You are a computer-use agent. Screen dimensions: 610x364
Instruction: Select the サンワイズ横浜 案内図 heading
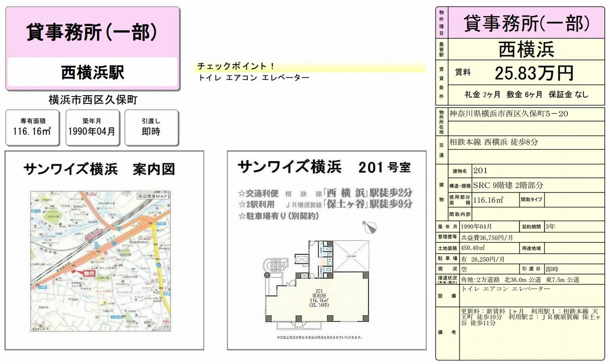99,170
